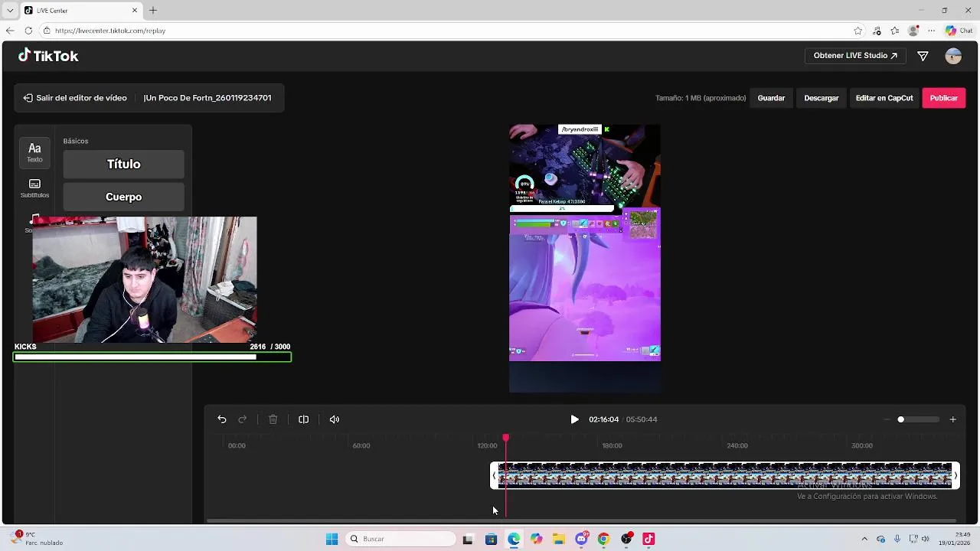Image resolution: width=980 pixels, height=551 pixels.
Task: Add a Cuerpo text element
Action: (x=123, y=197)
